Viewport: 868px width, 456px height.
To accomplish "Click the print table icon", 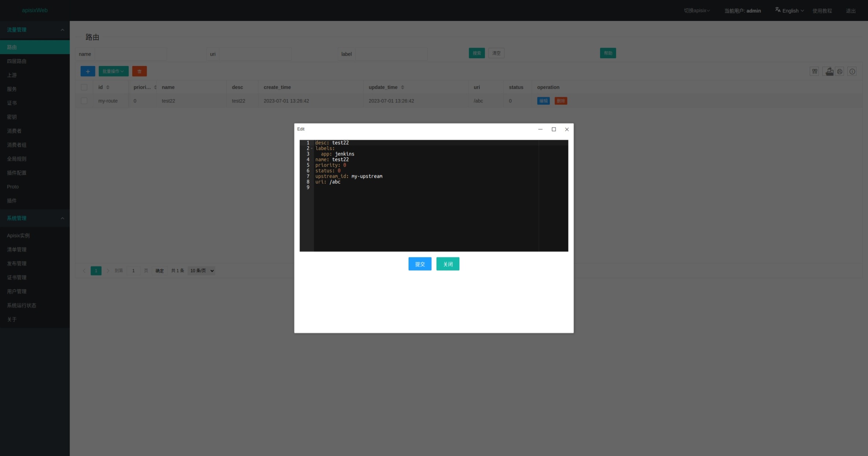I will [x=840, y=71].
